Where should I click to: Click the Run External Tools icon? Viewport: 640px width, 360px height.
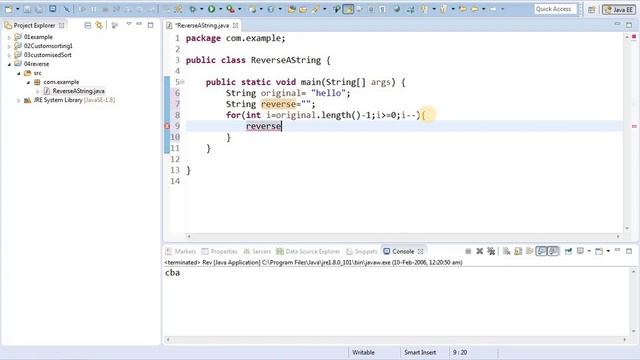(x=231, y=9)
